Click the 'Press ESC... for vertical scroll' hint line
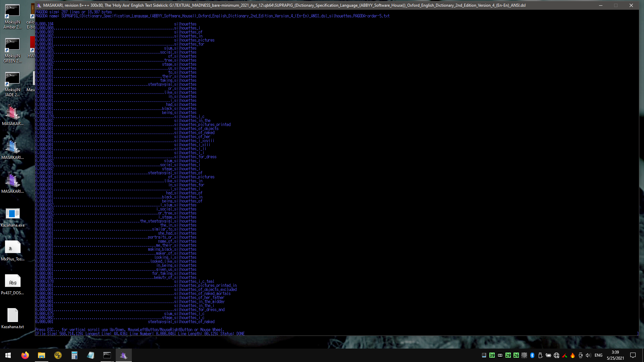 coord(130,329)
